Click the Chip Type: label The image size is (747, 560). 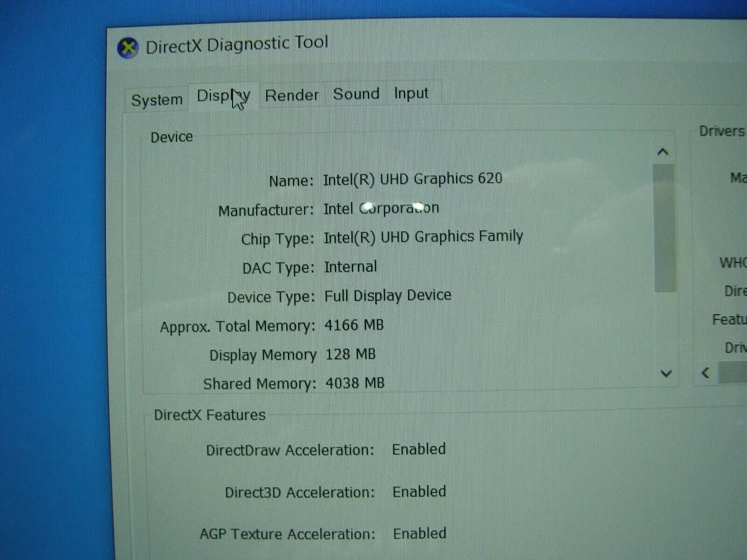click(278, 239)
